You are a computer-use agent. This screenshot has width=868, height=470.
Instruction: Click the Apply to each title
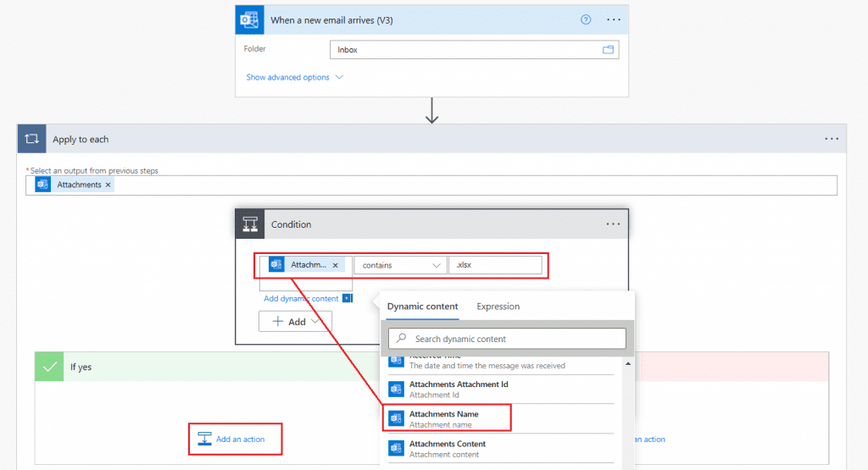point(81,139)
